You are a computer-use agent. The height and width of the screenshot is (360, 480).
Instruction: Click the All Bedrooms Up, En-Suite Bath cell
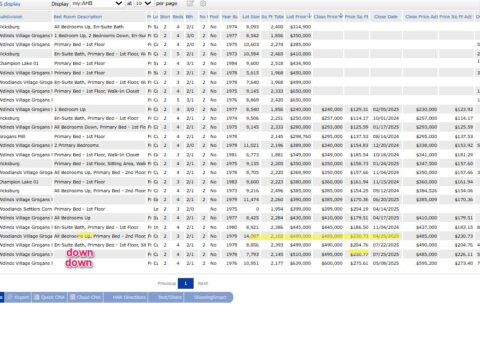pyautogui.click(x=89, y=27)
